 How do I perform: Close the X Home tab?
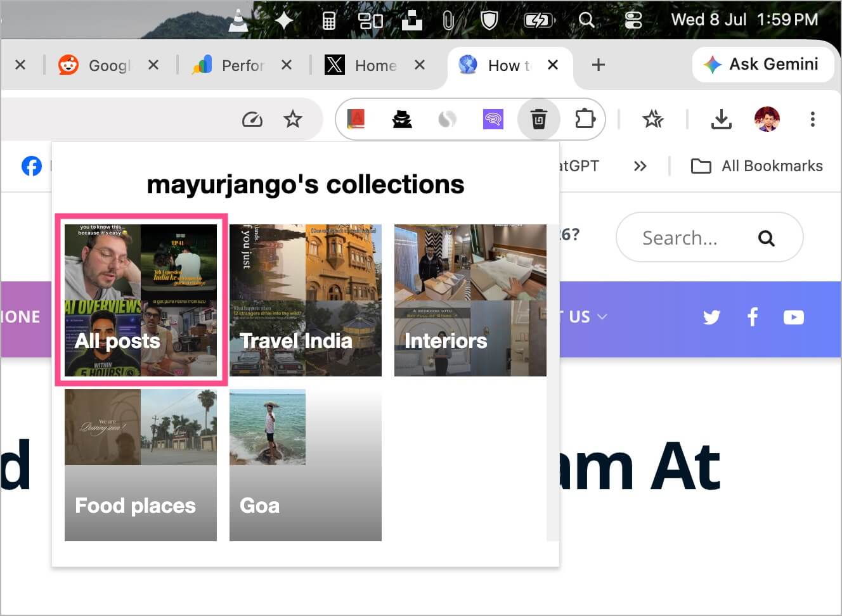pos(419,65)
